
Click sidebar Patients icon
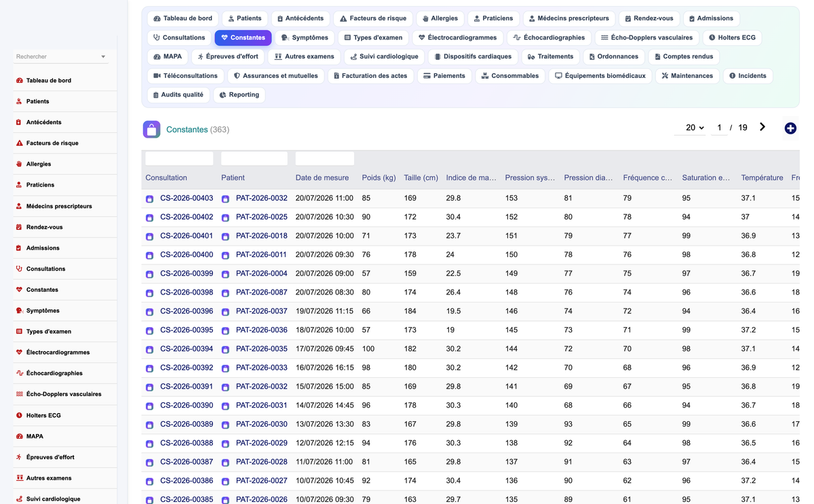[x=19, y=102]
